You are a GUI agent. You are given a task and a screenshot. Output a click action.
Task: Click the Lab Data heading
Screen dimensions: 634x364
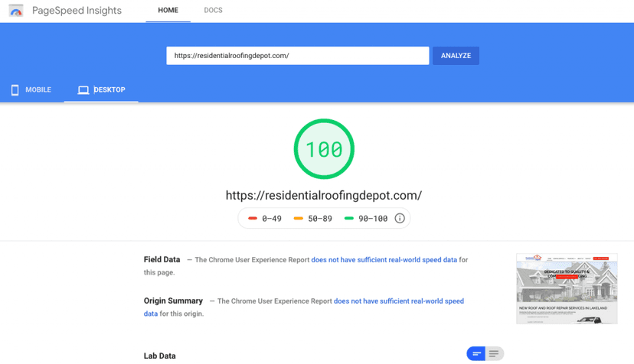pyautogui.click(x=159, y=356)
